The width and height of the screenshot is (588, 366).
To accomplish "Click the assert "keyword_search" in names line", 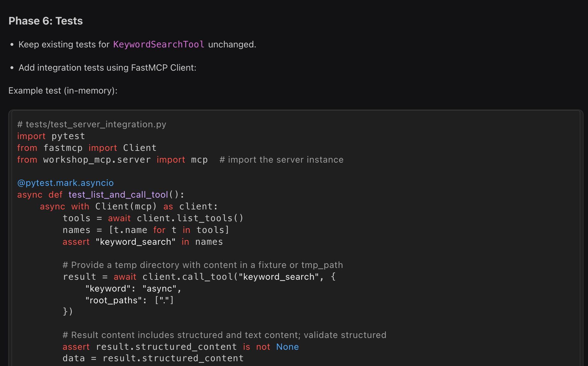I will (143, 242).
